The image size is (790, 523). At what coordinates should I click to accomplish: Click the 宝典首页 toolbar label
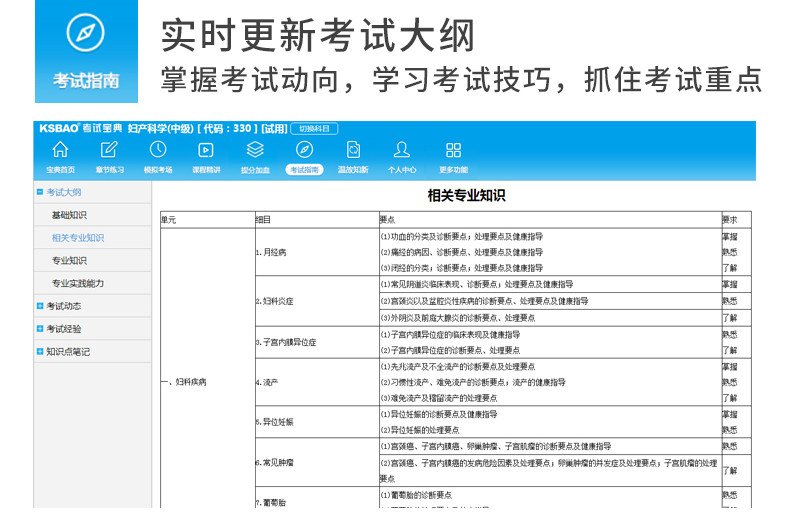tap(60, 170)
